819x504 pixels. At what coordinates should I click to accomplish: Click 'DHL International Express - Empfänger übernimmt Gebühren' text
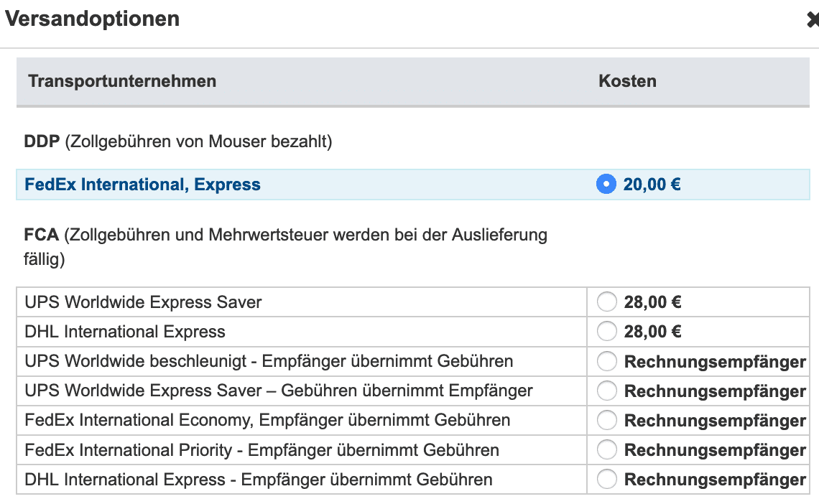[259, 480]
